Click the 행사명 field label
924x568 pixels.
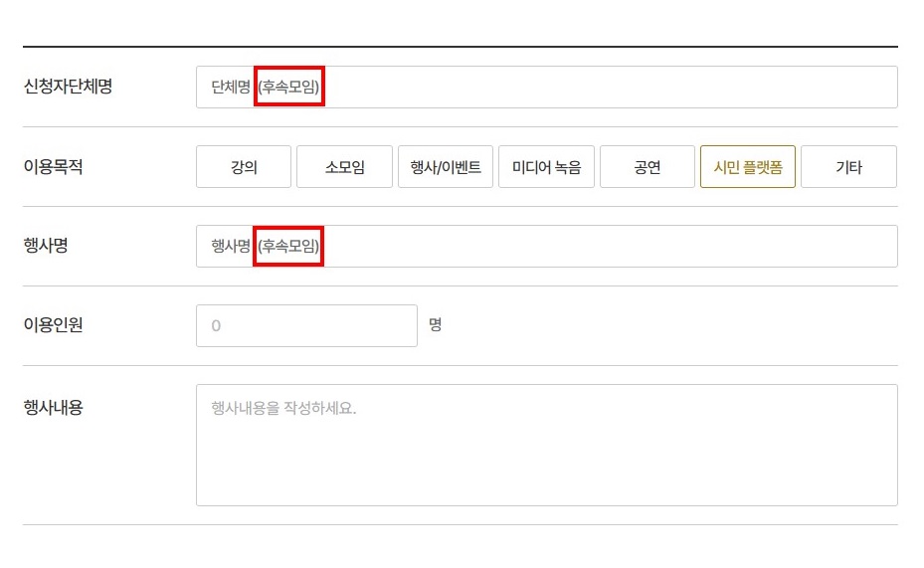pos(46,246)
